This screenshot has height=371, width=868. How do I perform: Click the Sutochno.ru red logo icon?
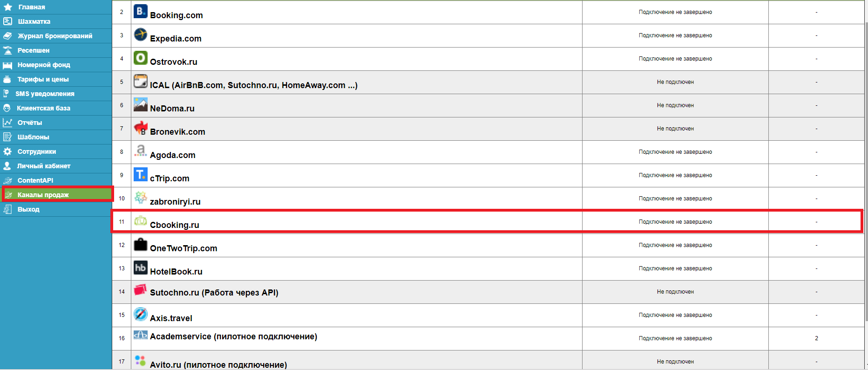pyautogui.click(x=140, y=290)
